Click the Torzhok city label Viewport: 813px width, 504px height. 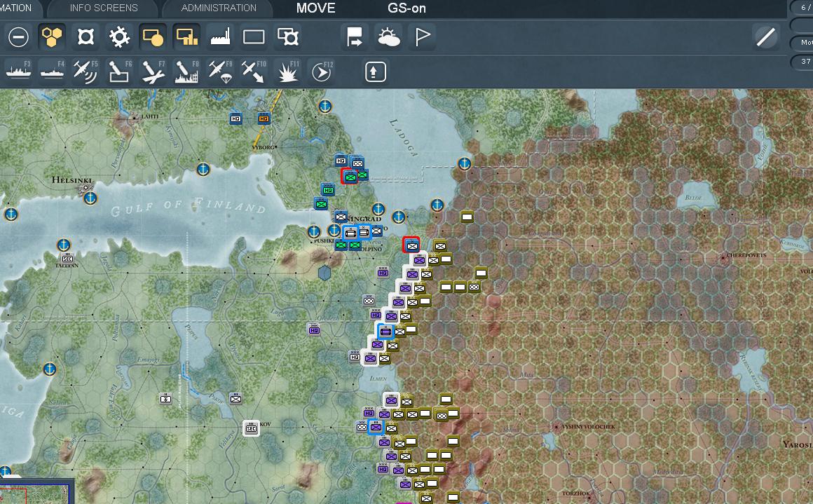click(x=576, y=493)
